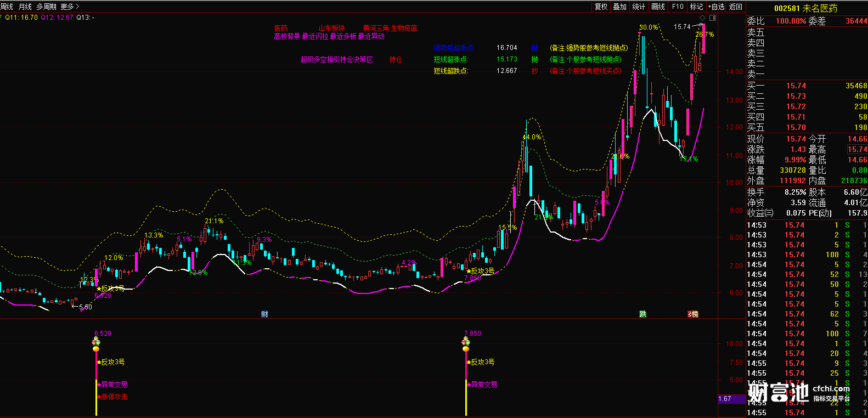Viewport: 868px width, 418px height.
Task: Click the 14.00 level on the price axis
Action: pos(734,72)
